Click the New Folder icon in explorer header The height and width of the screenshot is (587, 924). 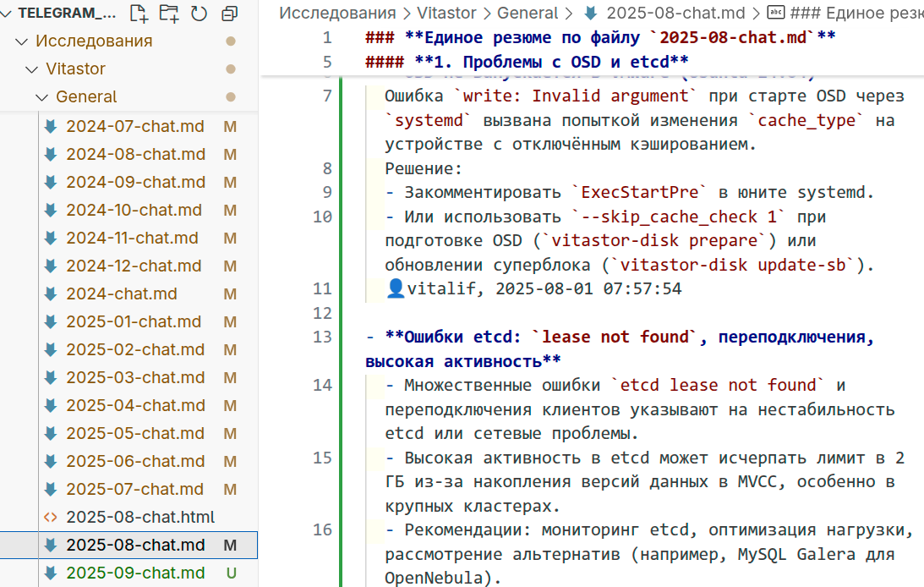(x=169, y=13)
